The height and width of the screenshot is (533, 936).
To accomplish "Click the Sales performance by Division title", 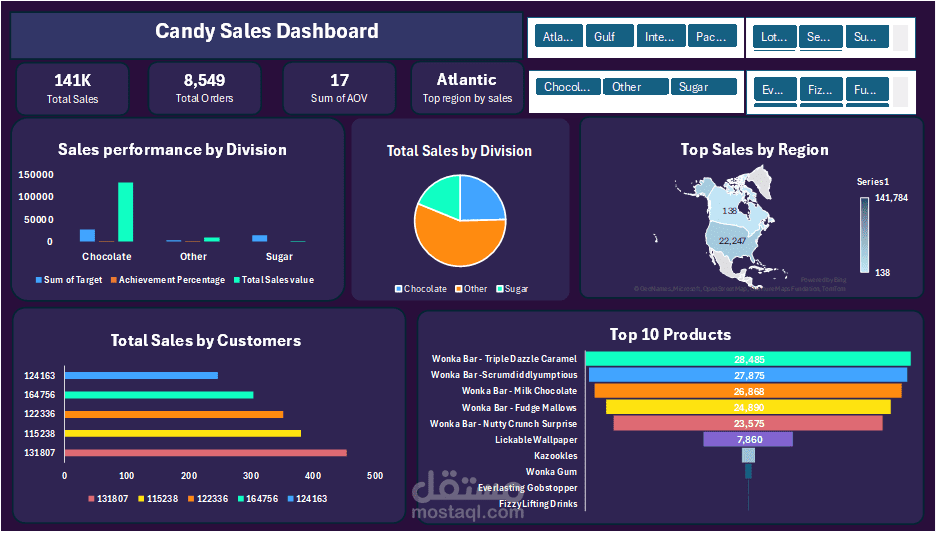I will tap(172, 149).
